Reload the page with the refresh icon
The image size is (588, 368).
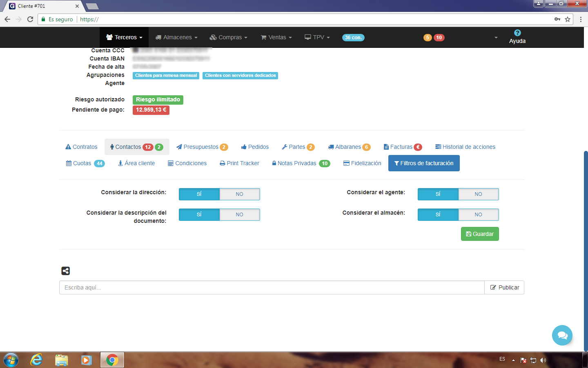coord(30,19)
